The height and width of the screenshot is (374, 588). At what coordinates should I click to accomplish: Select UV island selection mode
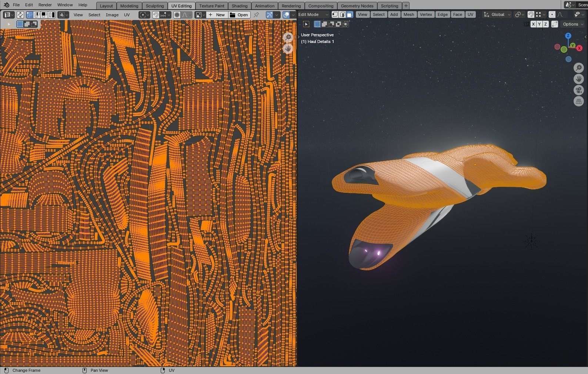click(52, 15)
